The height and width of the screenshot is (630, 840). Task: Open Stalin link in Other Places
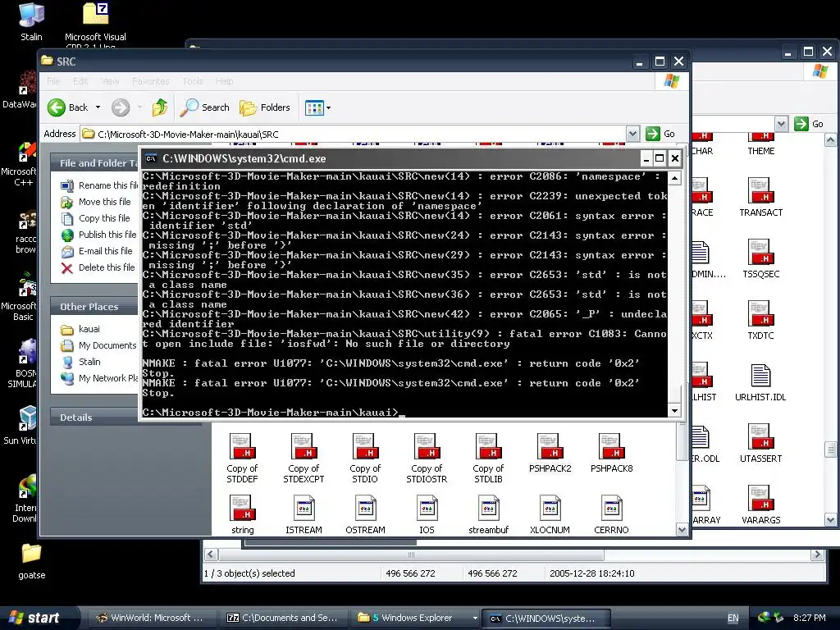click(x=80, y=362)
